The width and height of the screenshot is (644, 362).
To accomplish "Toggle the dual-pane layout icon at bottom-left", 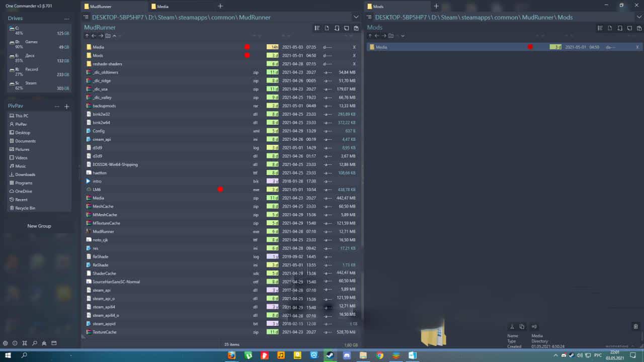I will tap(54, 343).
